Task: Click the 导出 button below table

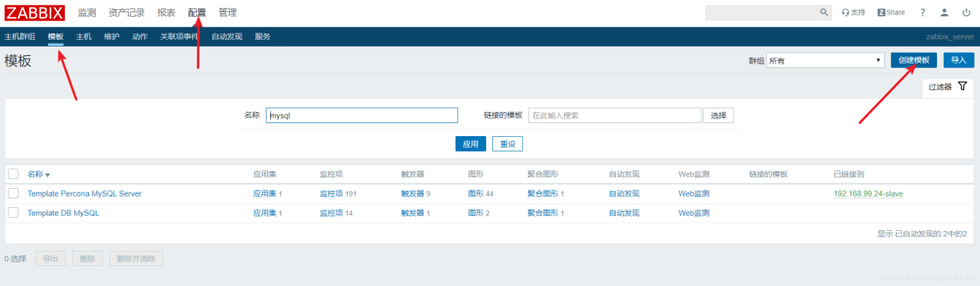Action: click(51, 258)
